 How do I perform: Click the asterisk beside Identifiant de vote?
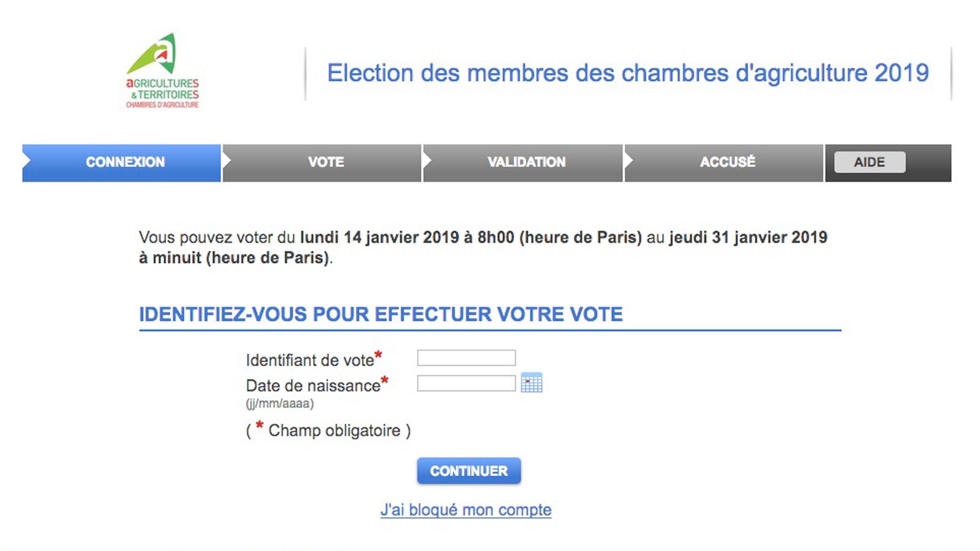(379, 355)
